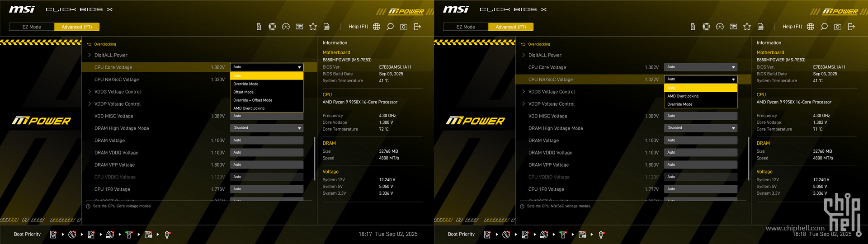Select highlighted Auto option in right dropdown list
868x244 pixels.
701,88
